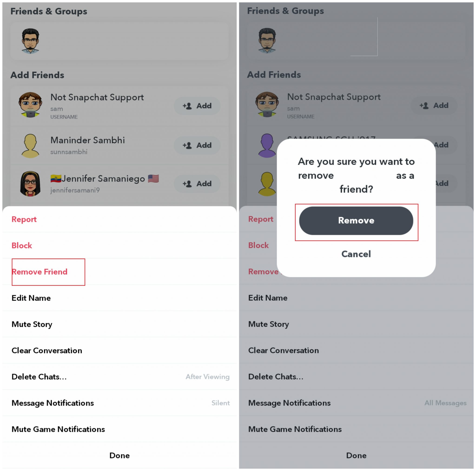Add Jennifer Samaniego as a friend

coord(197,184)
